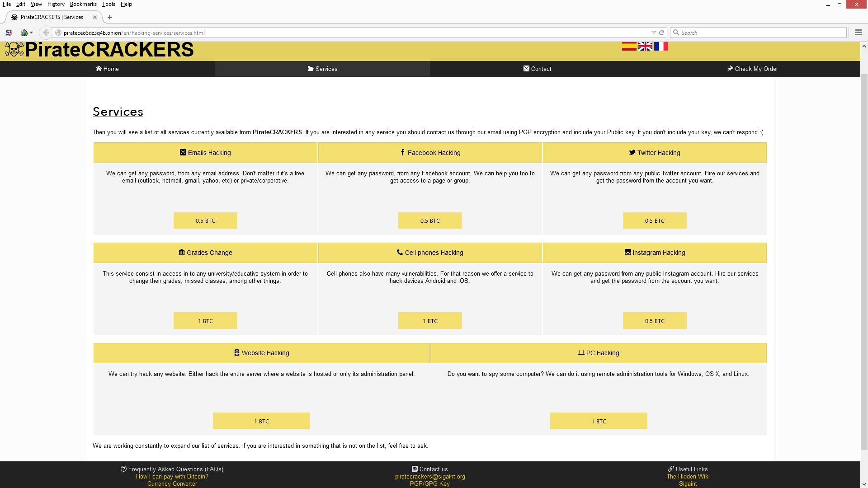Close the PirateCRACKERS | Services tab
The image size is (868, 488).
[x=95, y=17]
